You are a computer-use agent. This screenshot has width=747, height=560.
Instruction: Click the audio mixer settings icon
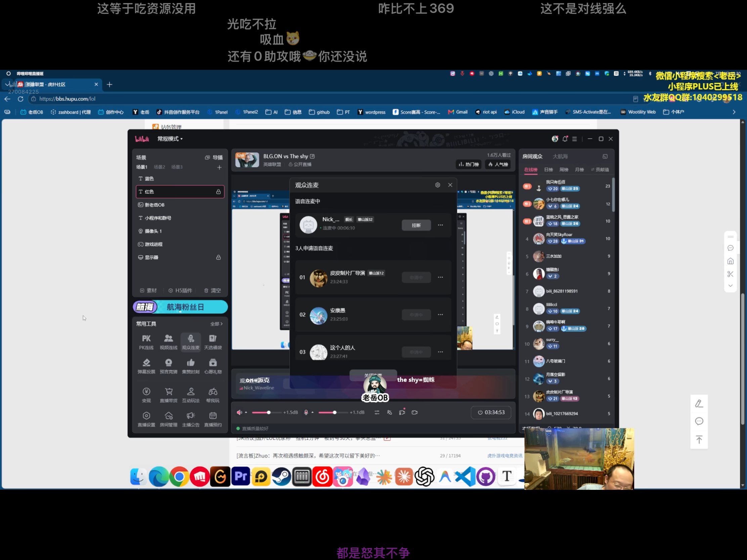pos(377,412)
